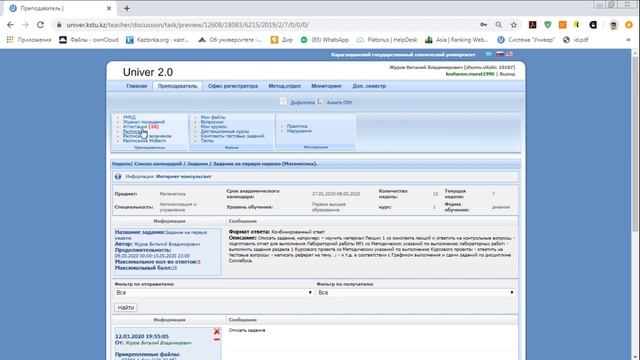
Task: Open the Доп. семестр tab
Action: click(369, 86)
